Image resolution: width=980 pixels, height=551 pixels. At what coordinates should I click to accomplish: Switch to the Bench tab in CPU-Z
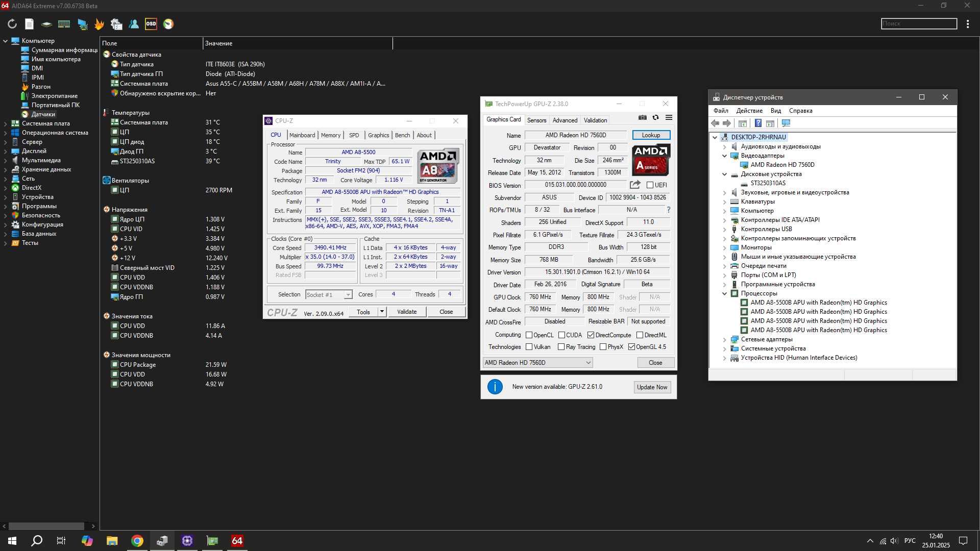402,135
